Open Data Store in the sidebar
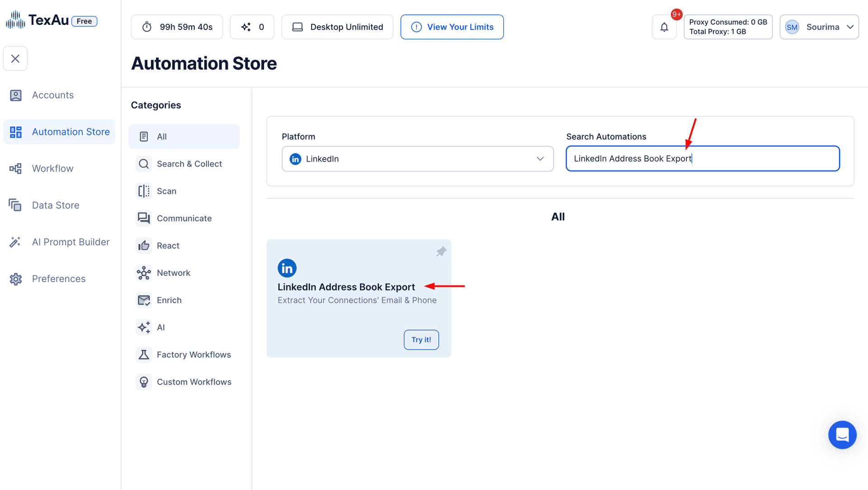This screenshot has height=490, width=868. coord(59,205)
